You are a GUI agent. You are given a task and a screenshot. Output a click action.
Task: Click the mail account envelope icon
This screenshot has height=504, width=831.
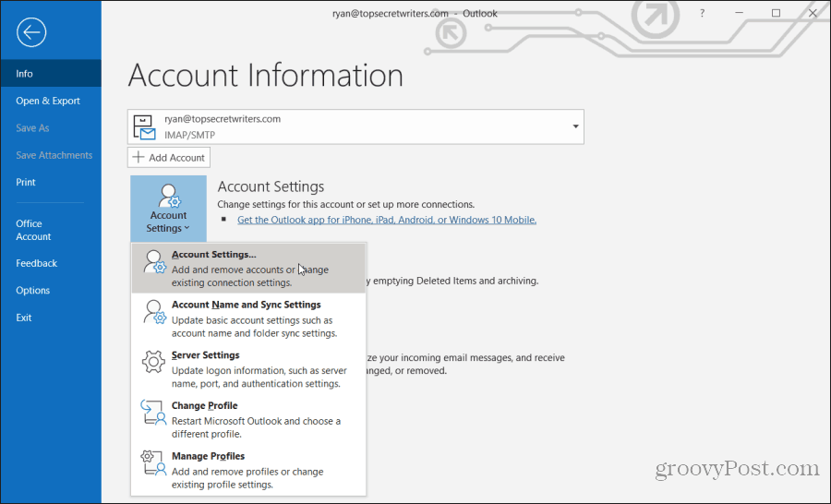coord(144,127)
